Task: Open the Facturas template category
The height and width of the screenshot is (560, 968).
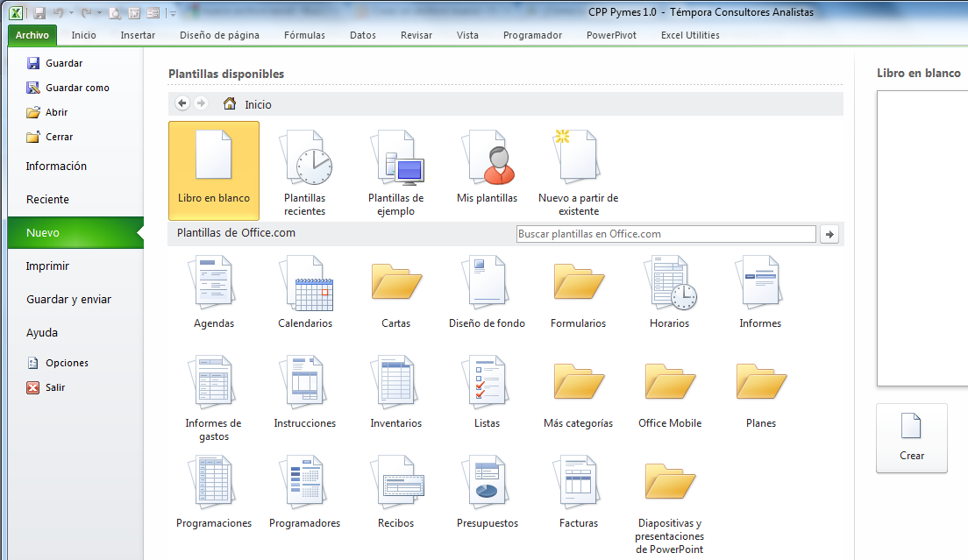Action: pos(578,491)
